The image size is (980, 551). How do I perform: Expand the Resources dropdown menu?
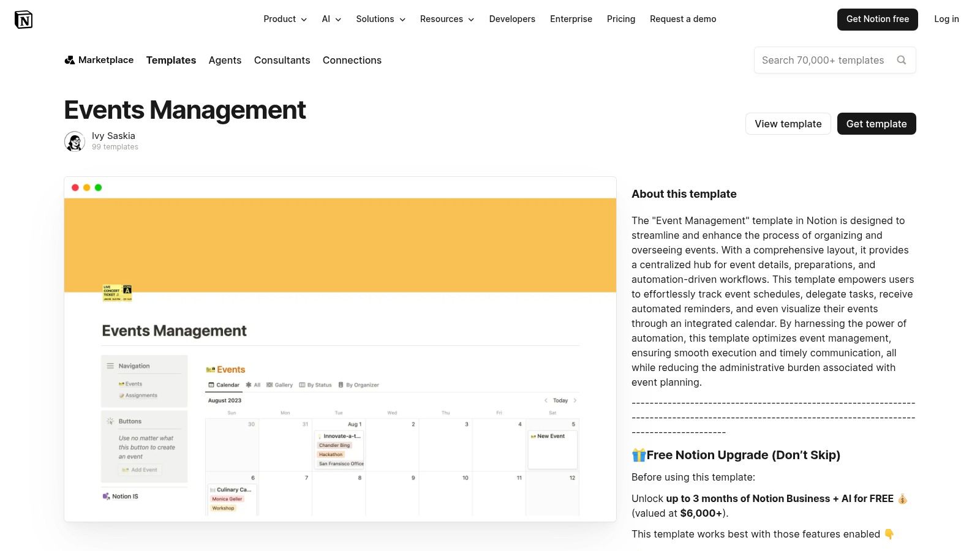point(447,19)
